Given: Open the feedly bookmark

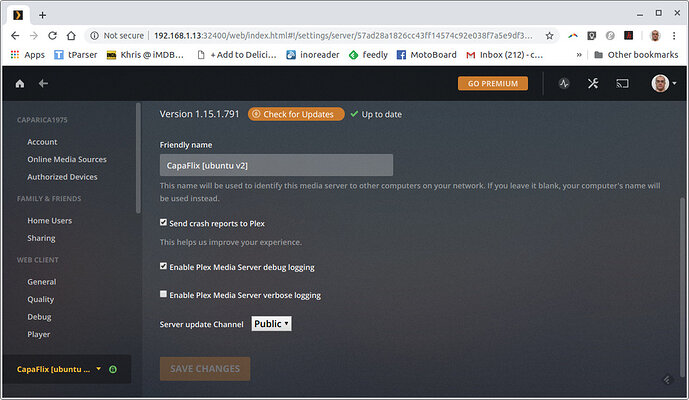Looking at the screenshot, I should click(368, 55).
